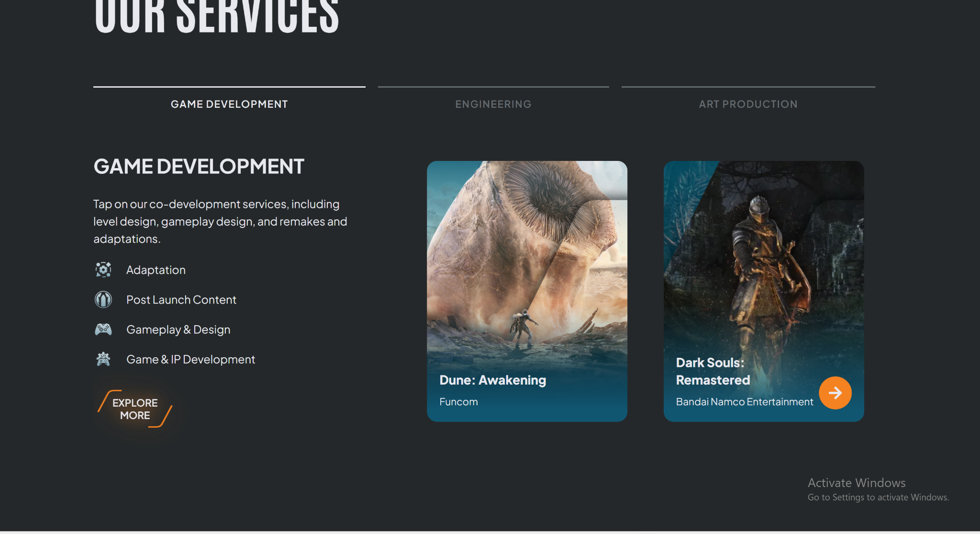Click the Gameplay & Design gamepad icon
This screenshot has width=980, height=534.
[103, 329]
